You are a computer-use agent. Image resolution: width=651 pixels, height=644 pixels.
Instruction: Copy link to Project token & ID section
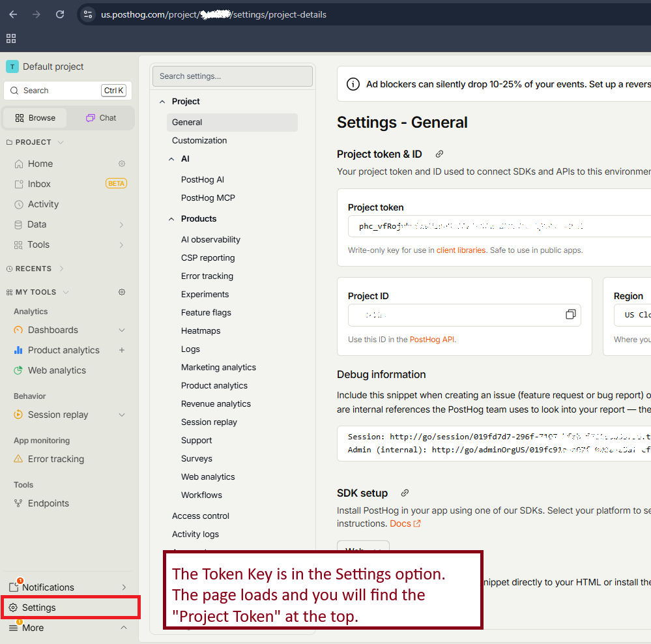pyautogui.click(x=439, y=154)
